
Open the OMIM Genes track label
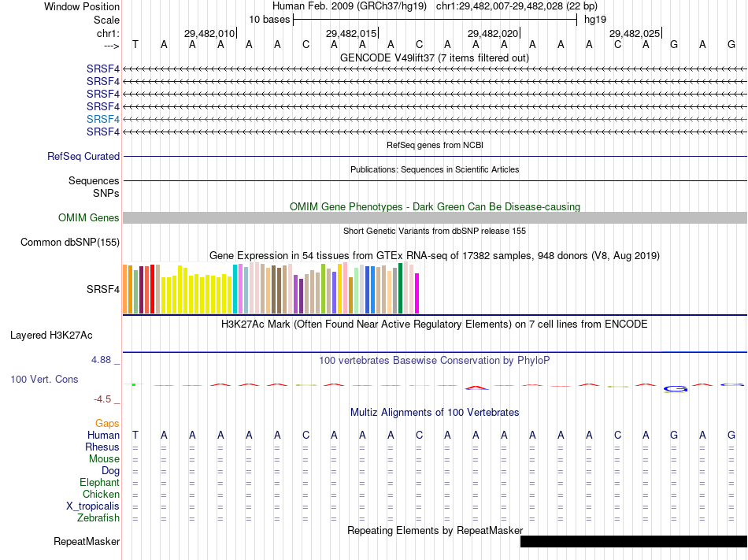(x=89, y=218)
